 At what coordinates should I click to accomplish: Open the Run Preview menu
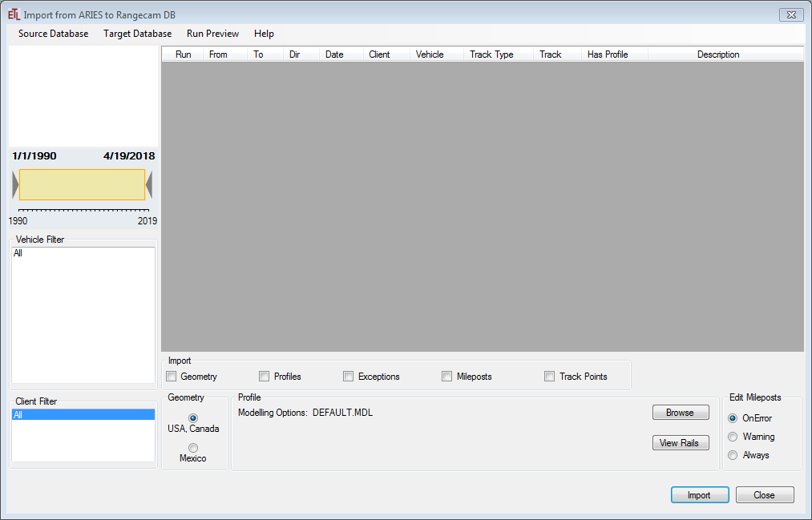coord(212,34)
